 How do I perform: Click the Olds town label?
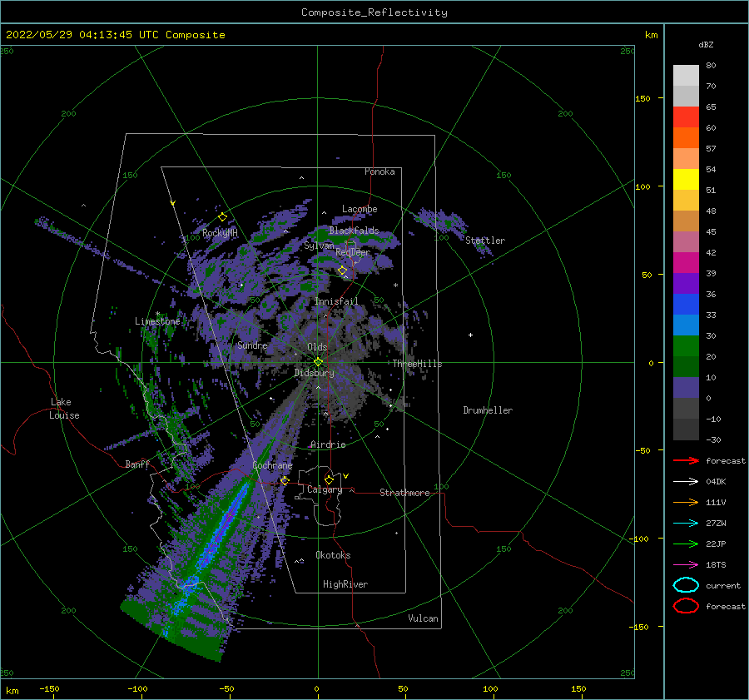point(317,347)
